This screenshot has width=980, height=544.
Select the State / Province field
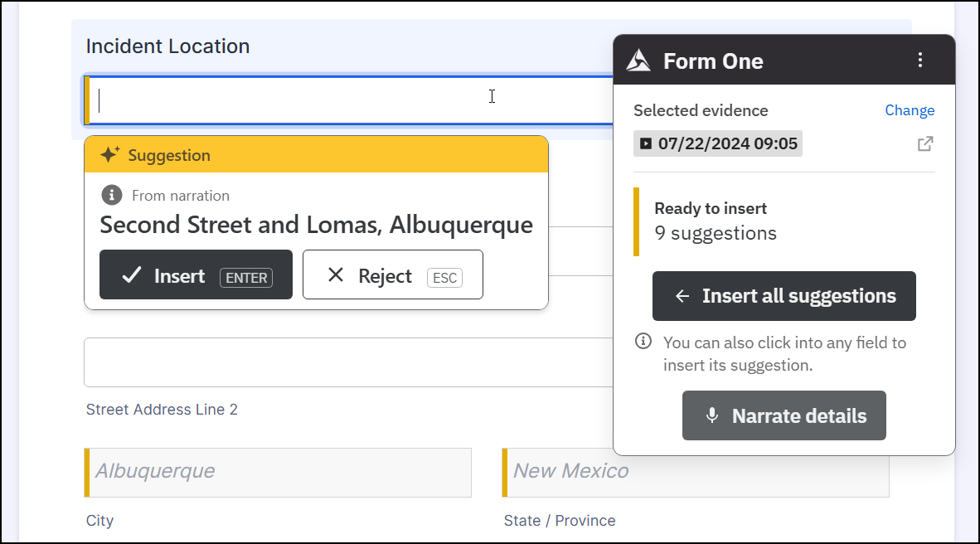[696, 472]
